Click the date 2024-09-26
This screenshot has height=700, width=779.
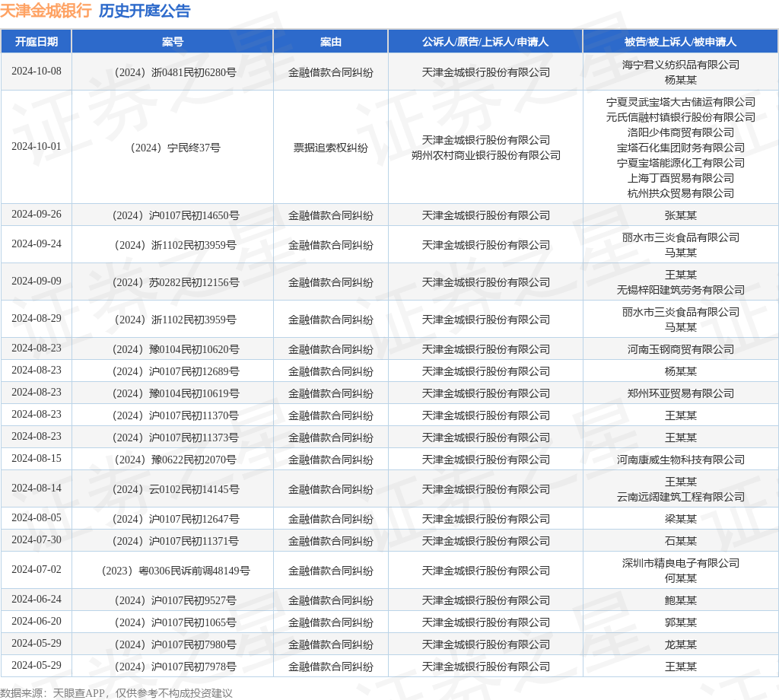point(37,214)
